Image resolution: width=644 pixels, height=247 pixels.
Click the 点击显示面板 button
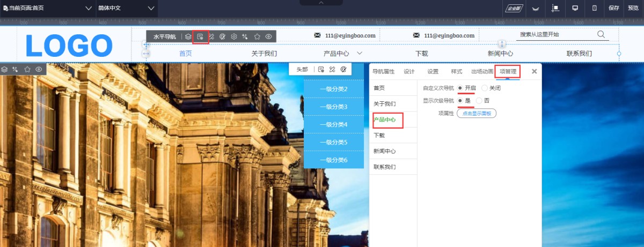pos(477,113)
